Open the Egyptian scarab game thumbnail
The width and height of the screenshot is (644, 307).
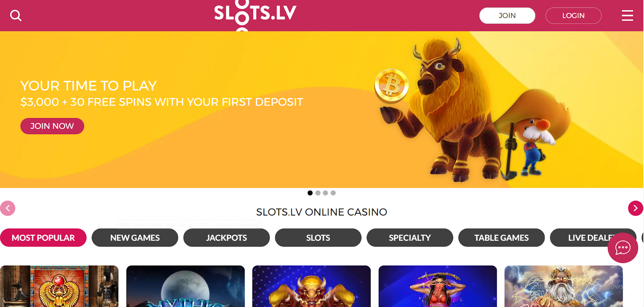pos(59,286)
